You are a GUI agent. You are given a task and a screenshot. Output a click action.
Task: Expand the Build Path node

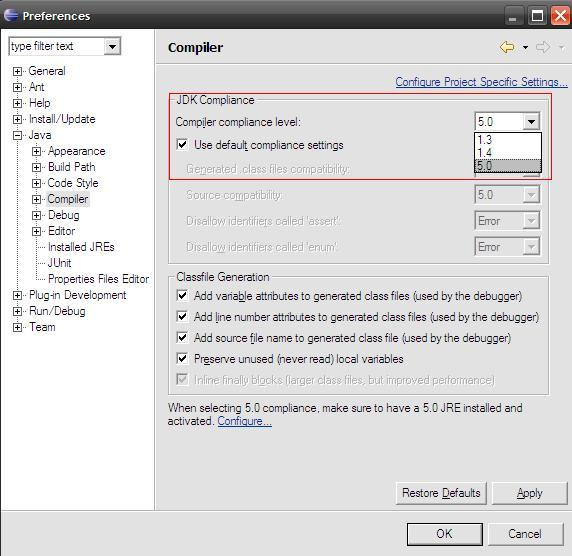click(x=36, y=167)
